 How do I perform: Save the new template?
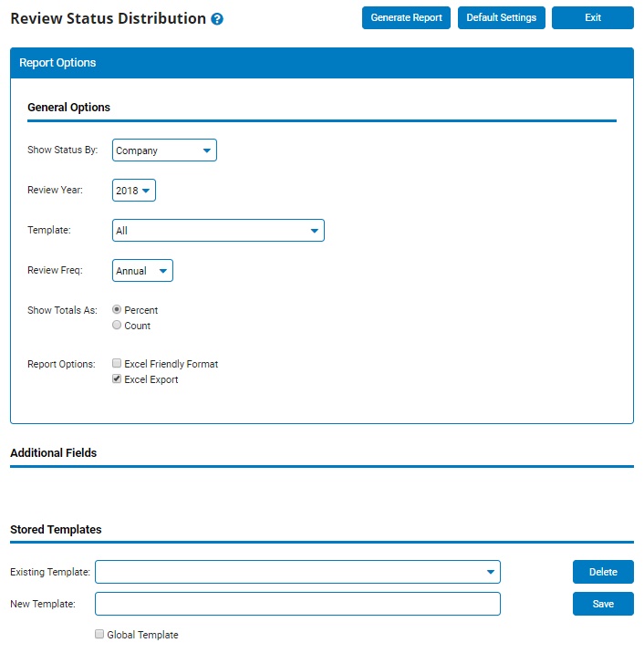[x=603, y=604]
